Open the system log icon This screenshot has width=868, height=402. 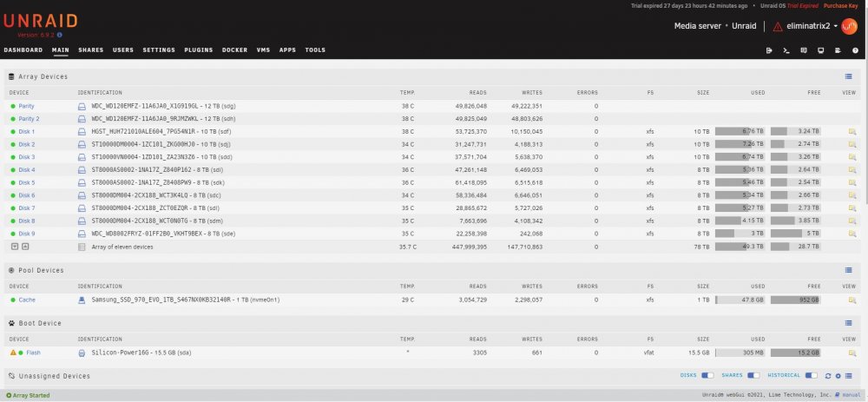click(x=838, y=50)
